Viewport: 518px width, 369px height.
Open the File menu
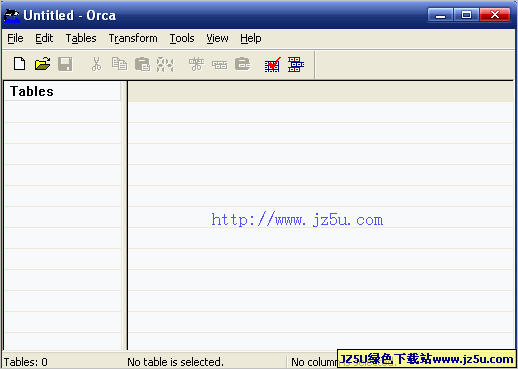coord(15,38)
